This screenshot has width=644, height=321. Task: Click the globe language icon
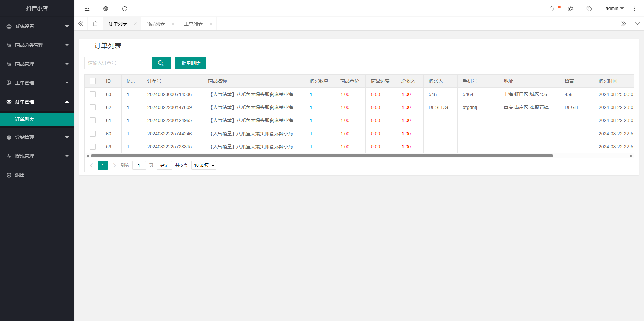(106, 8)
